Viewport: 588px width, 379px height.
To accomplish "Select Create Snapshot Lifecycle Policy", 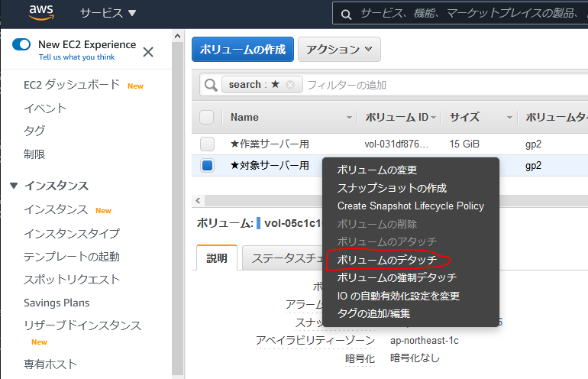I will pos(411,206).
